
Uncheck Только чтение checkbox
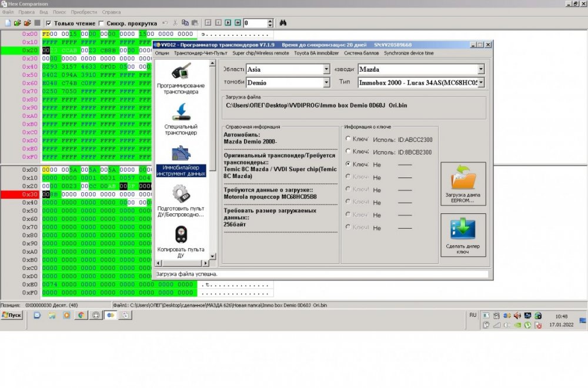pyautogui.click(x=48, y=24)
